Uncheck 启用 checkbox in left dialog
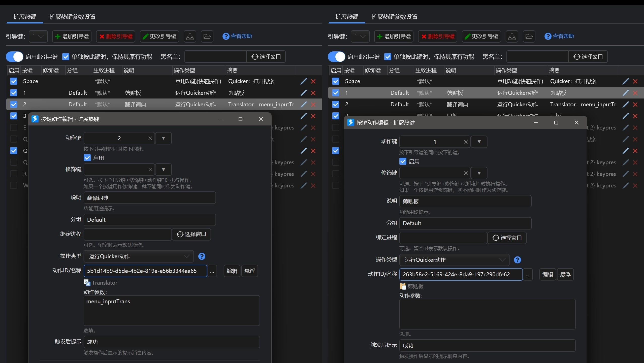This screenshot has height=363, width=644. tap(87, 158)
